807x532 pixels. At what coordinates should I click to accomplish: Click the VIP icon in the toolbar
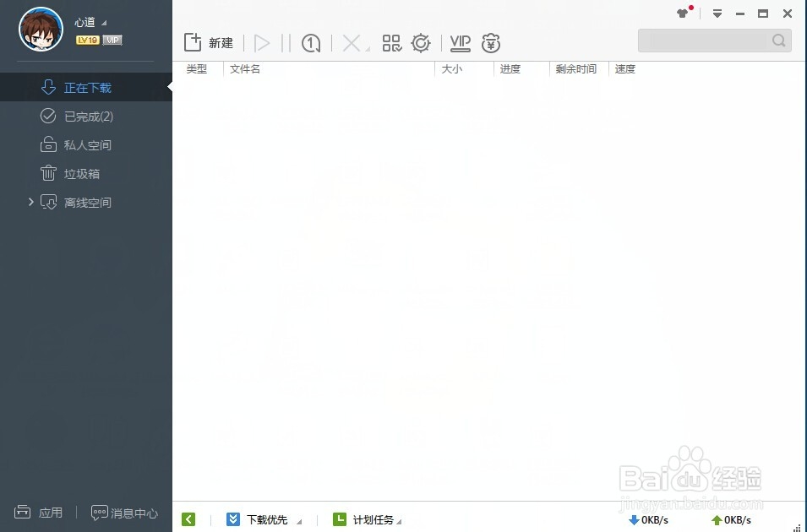coord(460,42)
